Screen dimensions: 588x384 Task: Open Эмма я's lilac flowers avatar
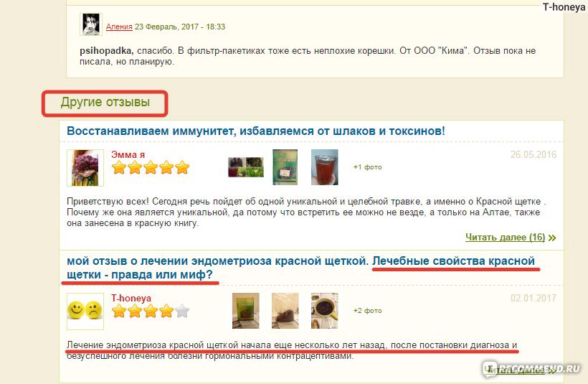(x=85, y=168)
